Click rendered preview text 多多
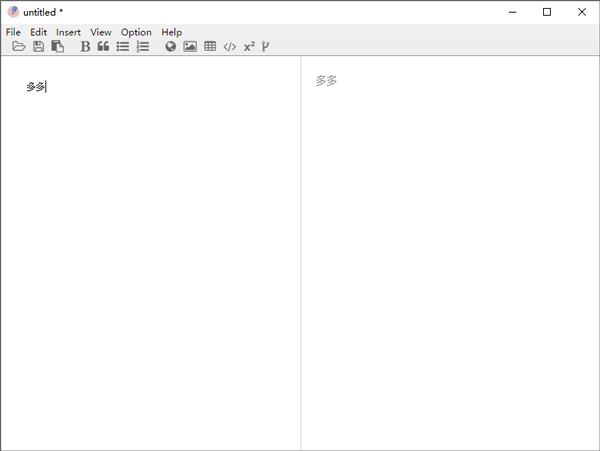Screen dimensions: 600x451 tap(326, 81)
